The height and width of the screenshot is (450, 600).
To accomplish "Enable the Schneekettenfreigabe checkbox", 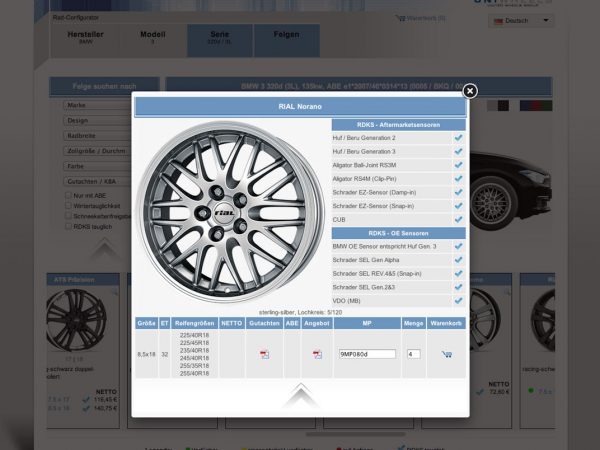I will 68,216.
